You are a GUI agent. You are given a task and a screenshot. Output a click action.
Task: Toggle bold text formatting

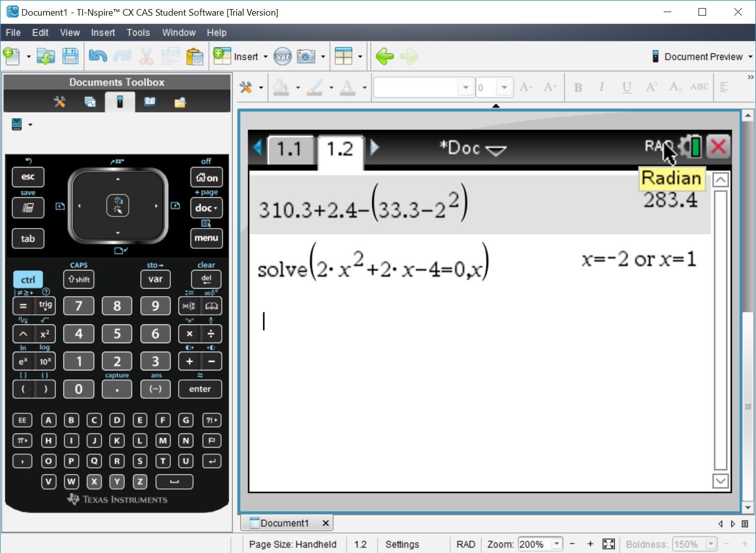[x=578, y=87]
